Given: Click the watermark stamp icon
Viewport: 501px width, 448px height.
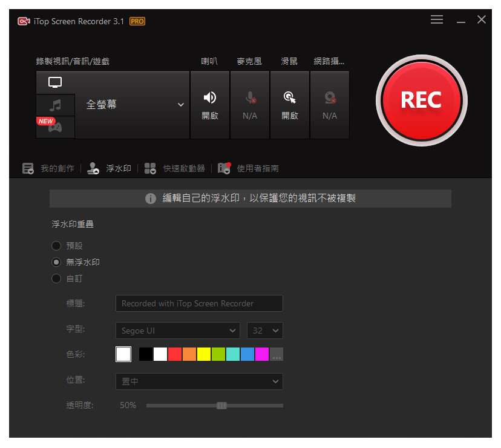Looking at the screenshot, I should coord(93,168).
